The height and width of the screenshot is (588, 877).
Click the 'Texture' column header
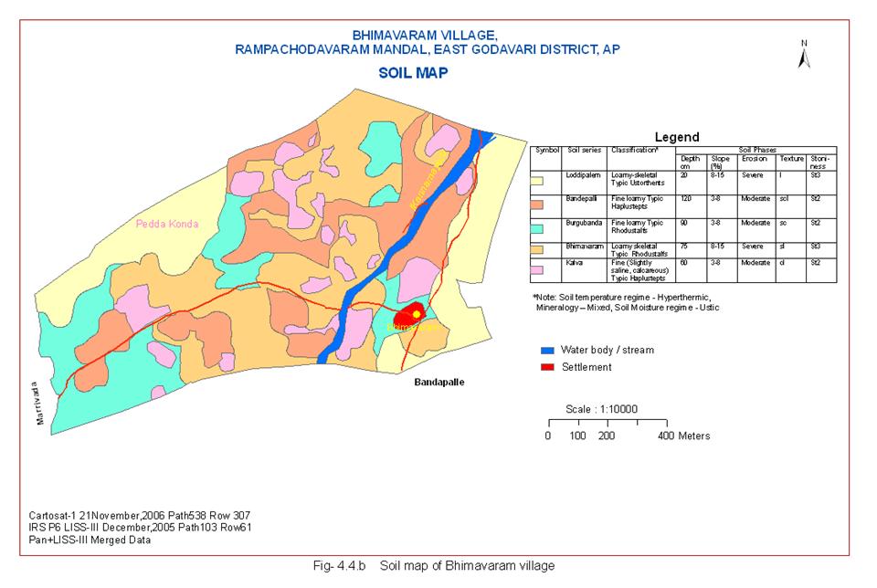point(791,159)
